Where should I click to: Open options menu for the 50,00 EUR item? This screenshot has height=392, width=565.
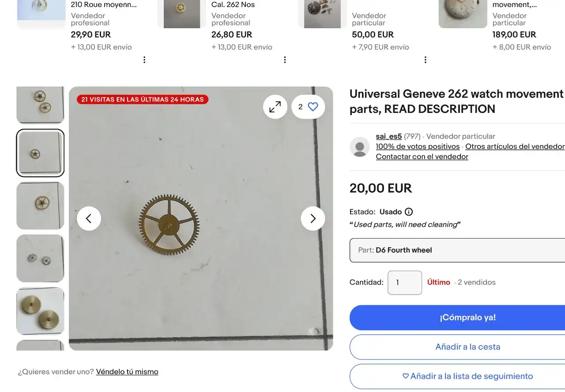pos(425,60)
